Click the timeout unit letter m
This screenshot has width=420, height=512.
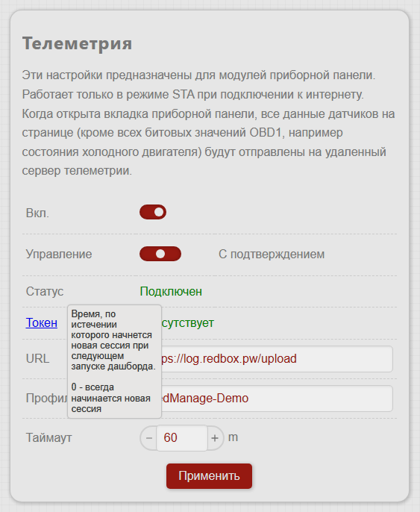tap(233, 437)
